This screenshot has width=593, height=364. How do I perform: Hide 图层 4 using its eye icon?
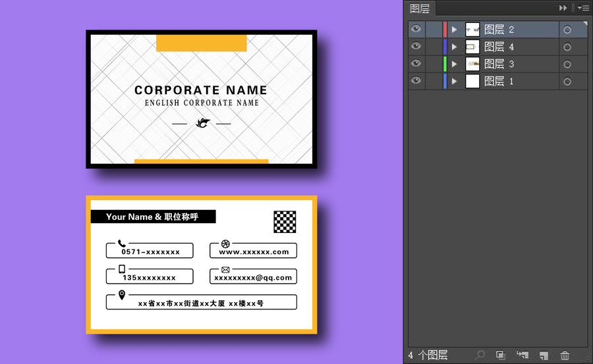416,46
